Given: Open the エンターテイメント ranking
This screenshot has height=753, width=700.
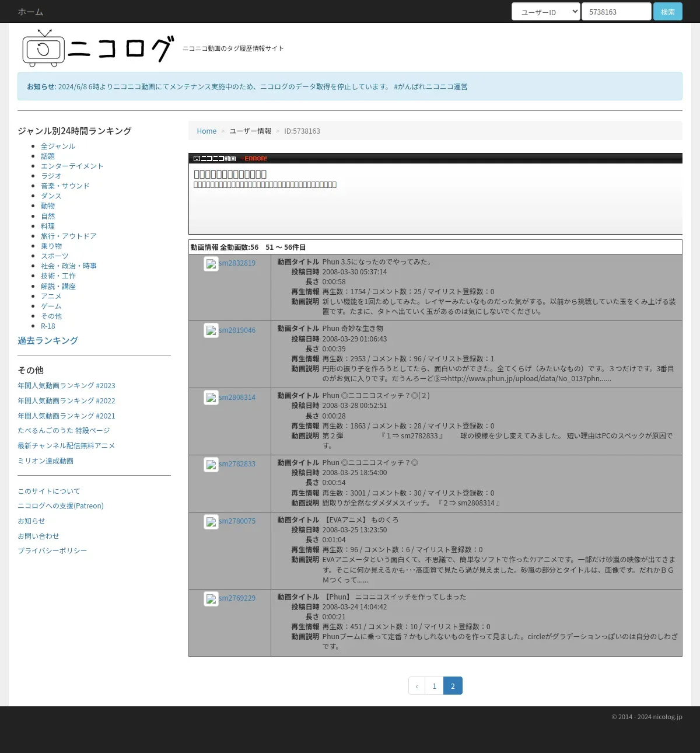Looking at the screenshot, I should 72,166.
